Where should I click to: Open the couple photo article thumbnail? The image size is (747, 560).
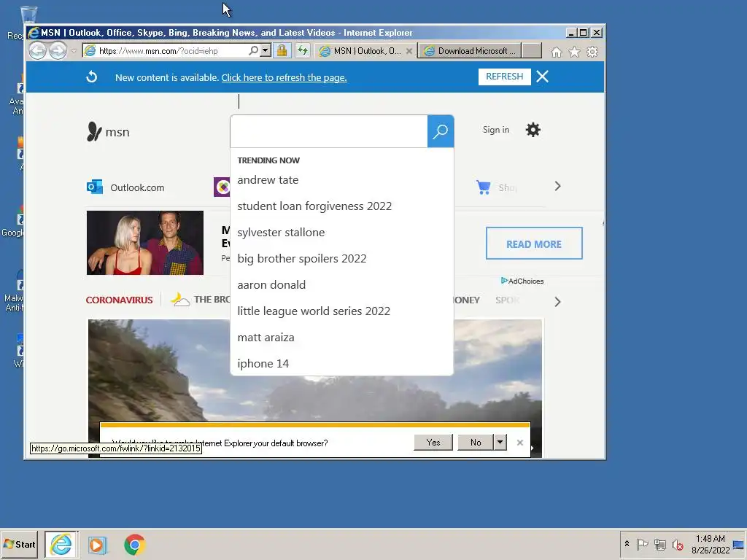145,243
